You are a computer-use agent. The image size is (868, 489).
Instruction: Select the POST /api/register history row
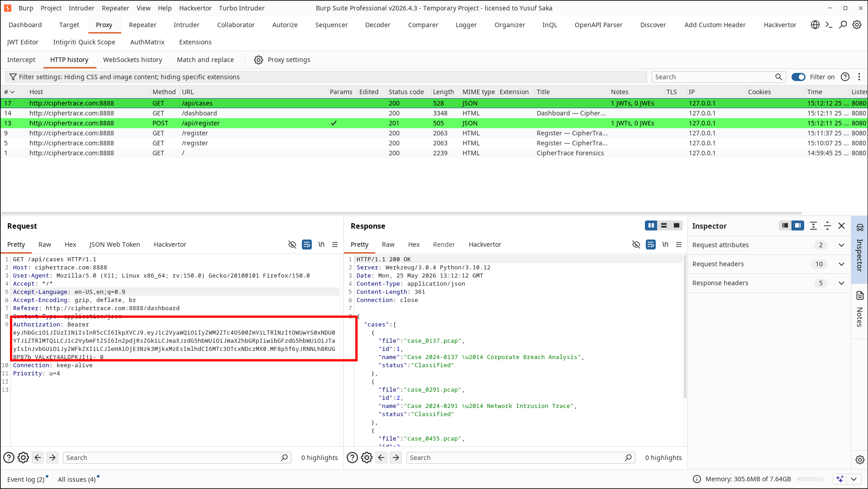tap(434, 123)
